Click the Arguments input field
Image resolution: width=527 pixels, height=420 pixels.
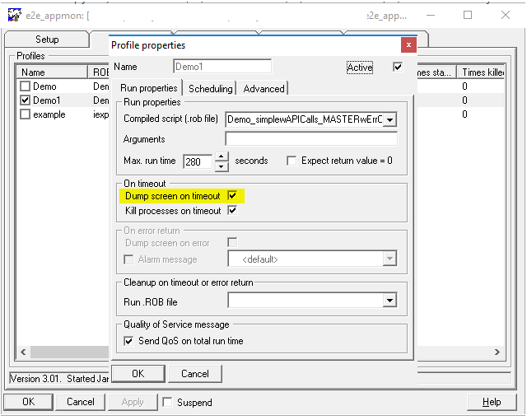pos(311,139)
